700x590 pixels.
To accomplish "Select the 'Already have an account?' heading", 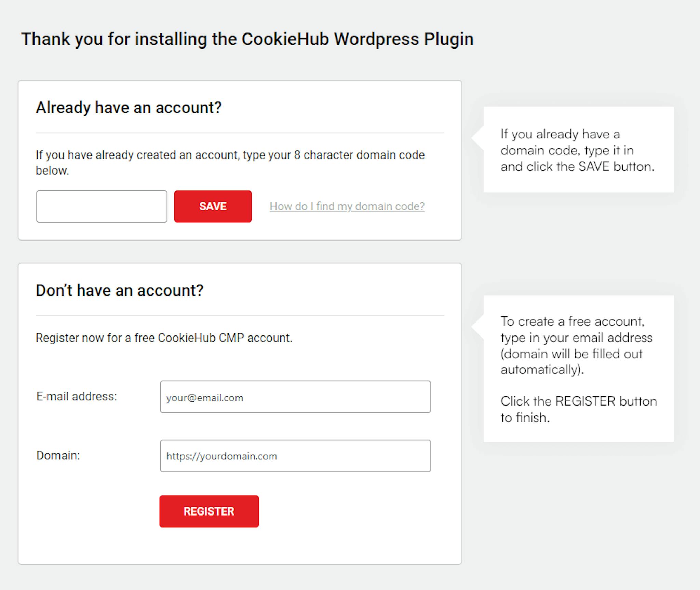I will (x=129, y=108).
